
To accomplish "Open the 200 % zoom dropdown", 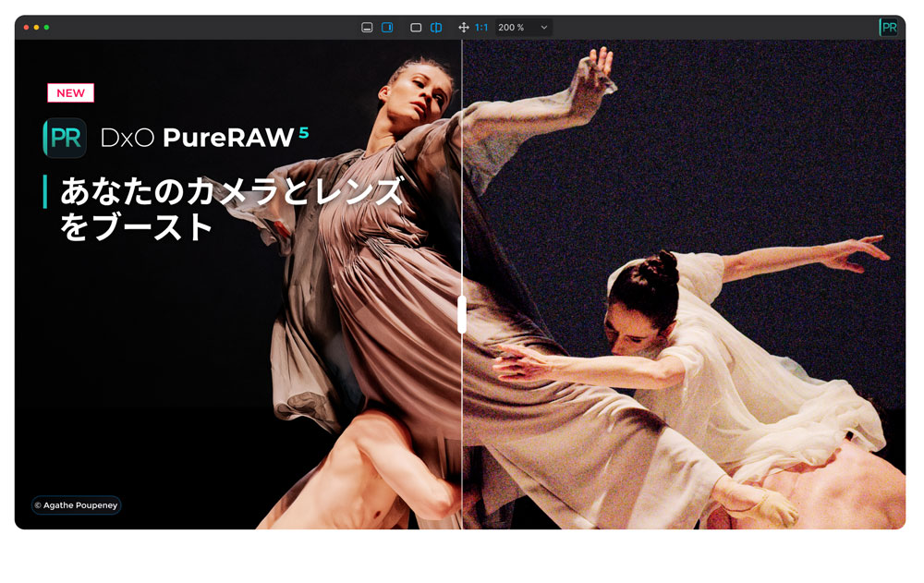I will (x=523, y=28).
